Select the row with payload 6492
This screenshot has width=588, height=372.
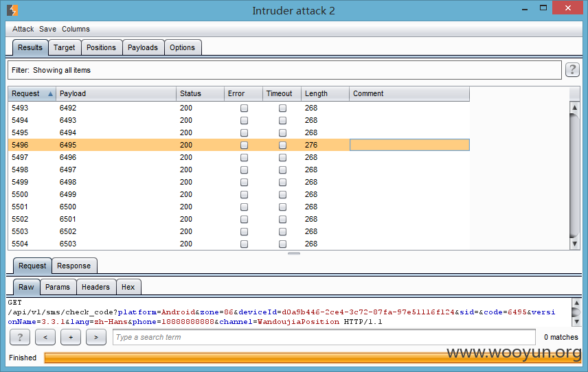pos(238,108)
